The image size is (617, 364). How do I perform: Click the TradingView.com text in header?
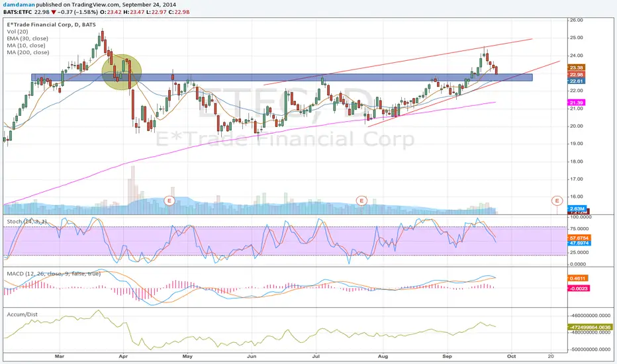tap(95, 5)
